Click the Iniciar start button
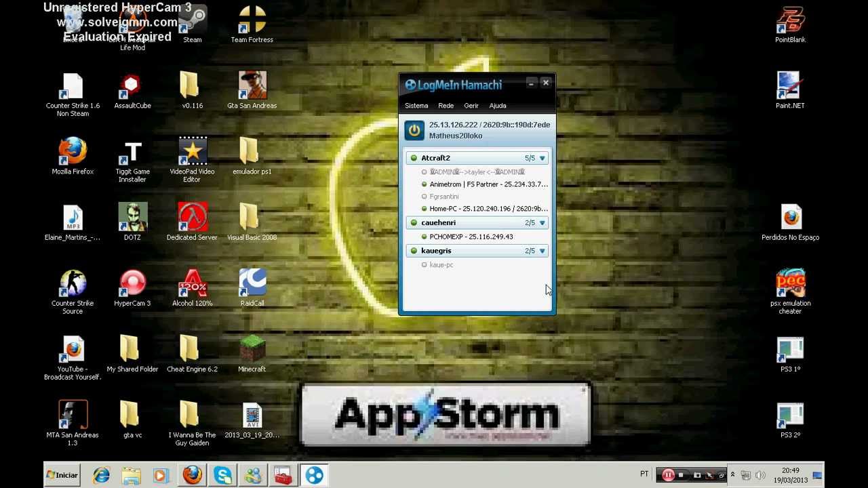 coord(62,475)
